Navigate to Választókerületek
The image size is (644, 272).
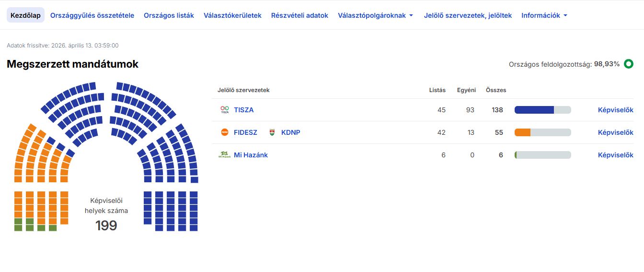[x=232, y=15]
